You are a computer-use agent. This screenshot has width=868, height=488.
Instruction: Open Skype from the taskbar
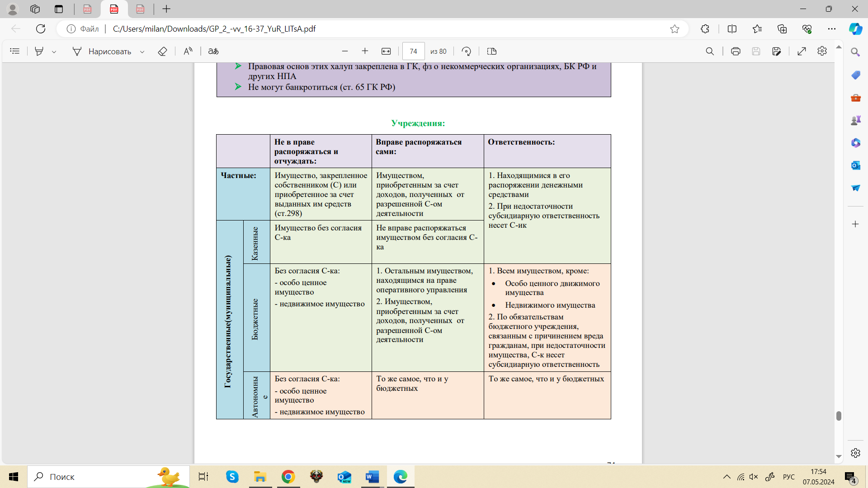coord(232,477)
